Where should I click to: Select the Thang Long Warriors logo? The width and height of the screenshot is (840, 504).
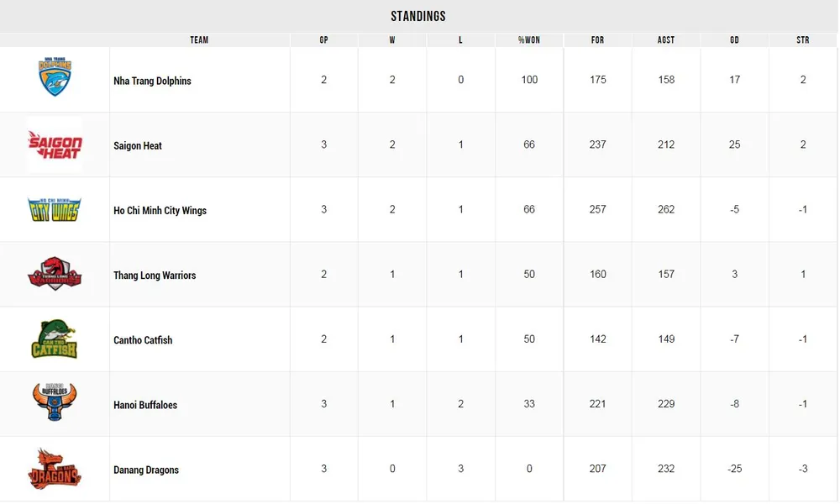(x=55, y=275)
